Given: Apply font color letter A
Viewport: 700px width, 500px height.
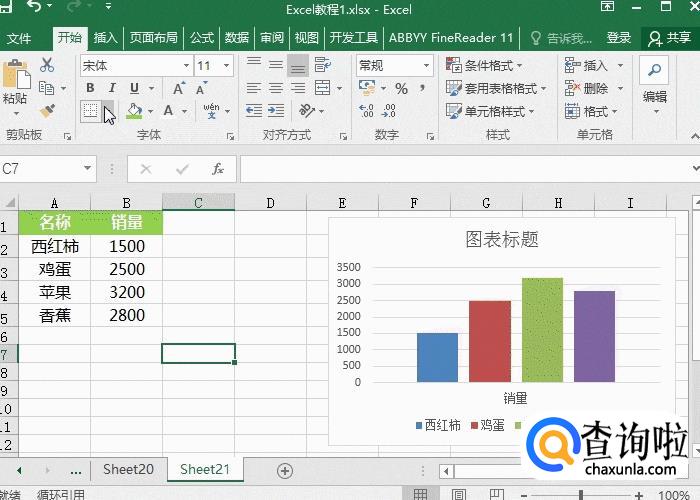Looking at the screenshot, I should (168, 111).
